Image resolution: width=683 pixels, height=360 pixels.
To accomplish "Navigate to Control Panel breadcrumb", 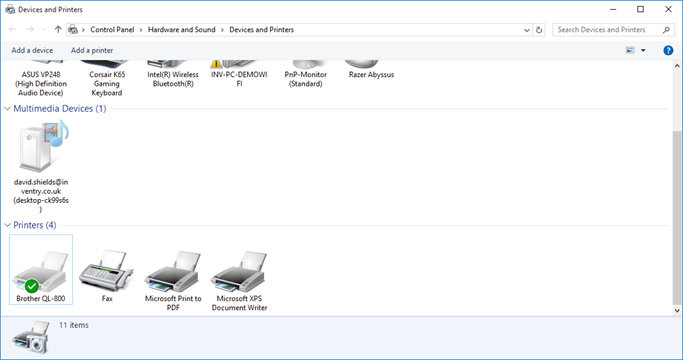I will (x=112, y=30).
